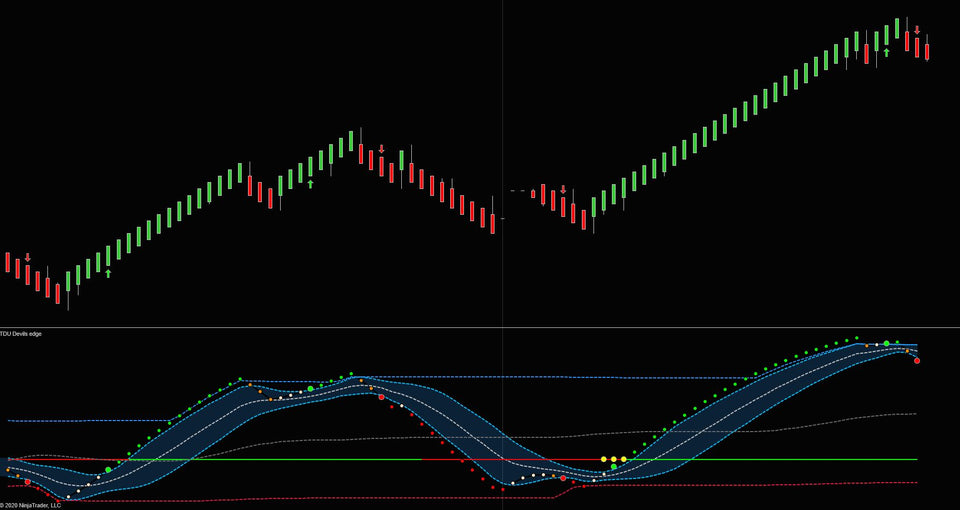Click large red dot at indicator's far left
The height and width of the screenshot is (510, 960).
coord(28,482)
